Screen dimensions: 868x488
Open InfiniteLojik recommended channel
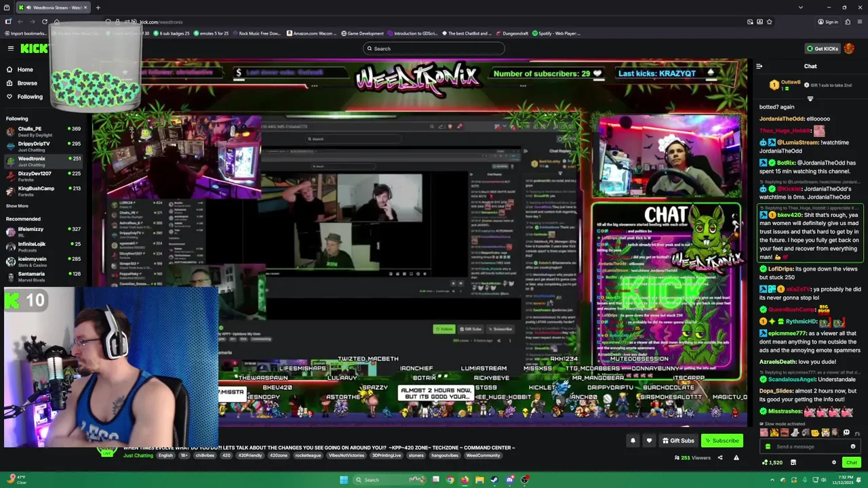click(x=43, y=246)
